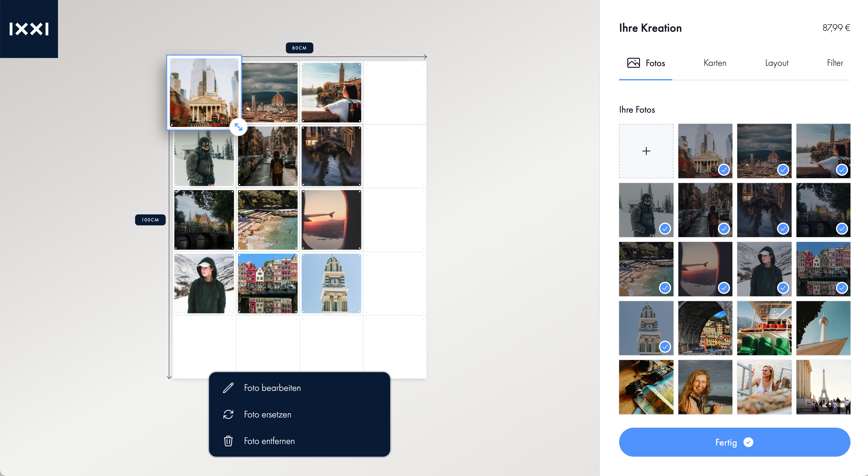Click the Fertig button
This screenshot has height=476, width=868.
click(x=735, y=442)
